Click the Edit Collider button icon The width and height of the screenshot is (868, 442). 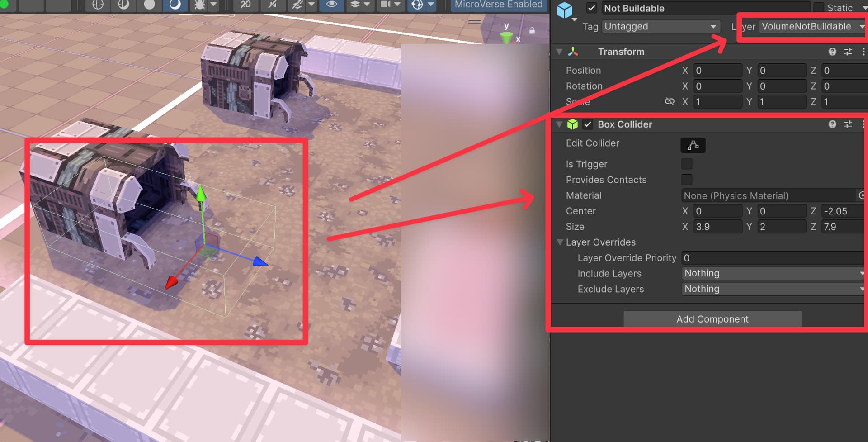(693, 145)
